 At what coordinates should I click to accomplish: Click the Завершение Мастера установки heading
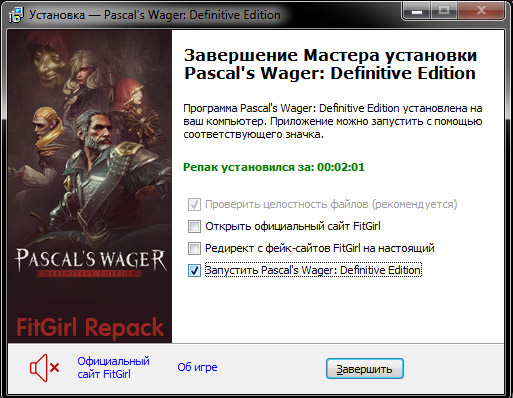click(330, 64)
